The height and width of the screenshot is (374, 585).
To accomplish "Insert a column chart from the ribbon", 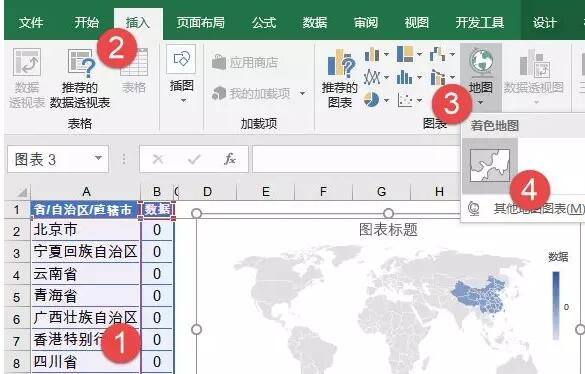I will tap(372, 55).
